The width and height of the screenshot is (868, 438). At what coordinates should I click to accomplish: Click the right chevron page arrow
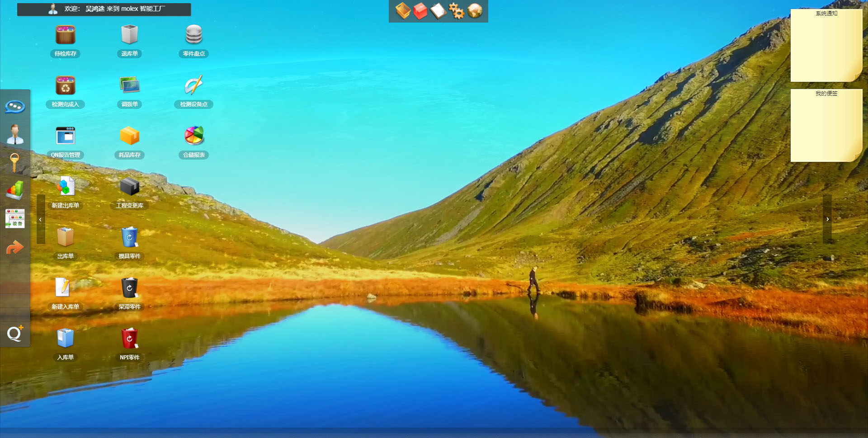(x=827, y=219)
